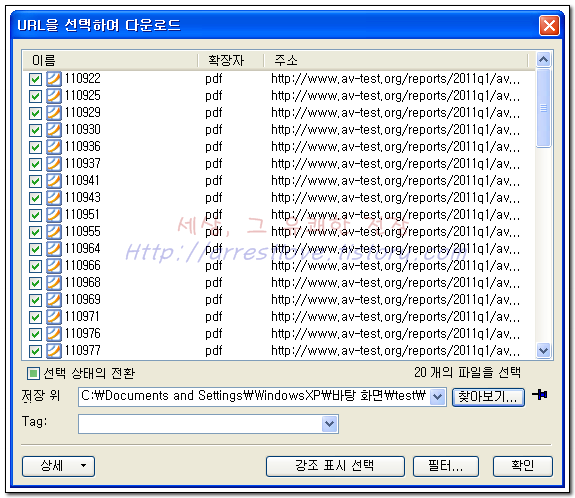Screen dimensions: 575x498
Task: Click the pdf file icon next to 110925
Action: (54, 96)
